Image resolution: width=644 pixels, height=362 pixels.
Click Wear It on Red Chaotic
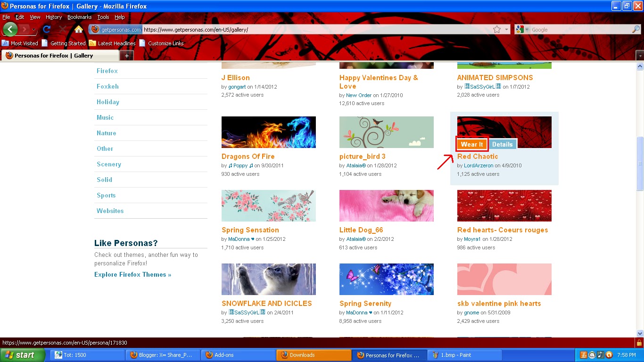(x=472, y=144)
